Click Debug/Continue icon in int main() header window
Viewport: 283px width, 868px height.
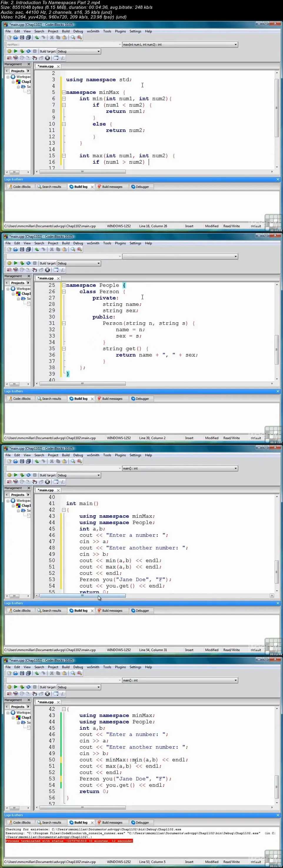tap(9, 482)
